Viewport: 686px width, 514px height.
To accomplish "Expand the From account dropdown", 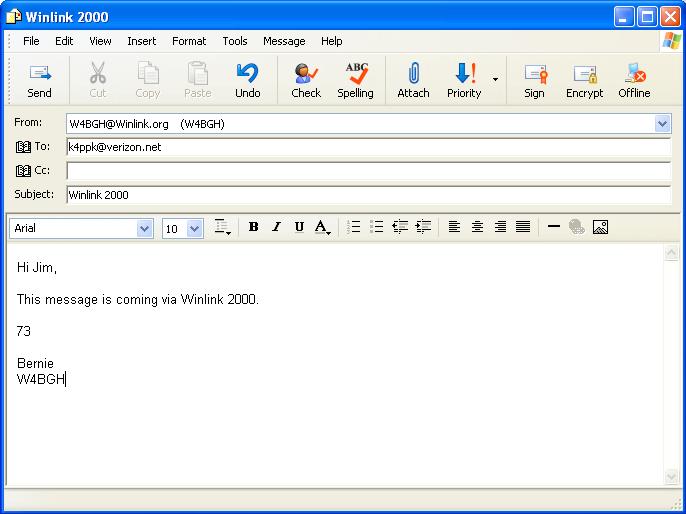I will pyautogui.click(x=662, y=124).
